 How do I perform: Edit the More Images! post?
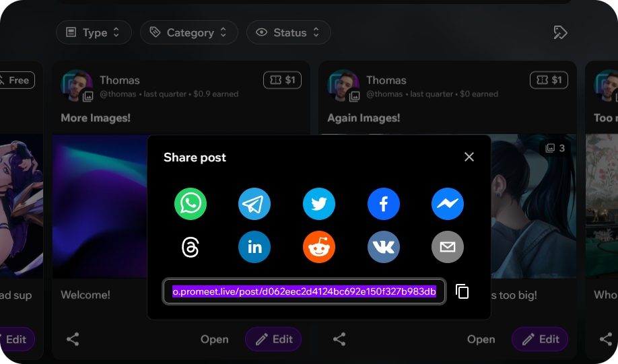click(273, 339)
